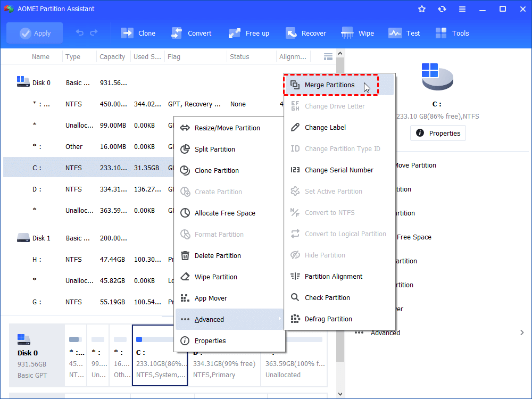Expand the Advanced section in the right panel
This screenshot has height=399, width=532.
pos(385,332)
